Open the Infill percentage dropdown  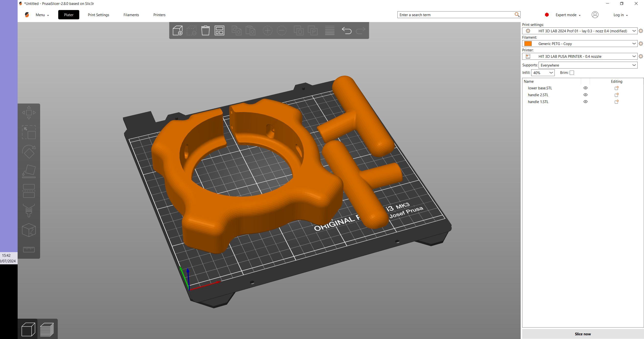click(x=543, y=73)
